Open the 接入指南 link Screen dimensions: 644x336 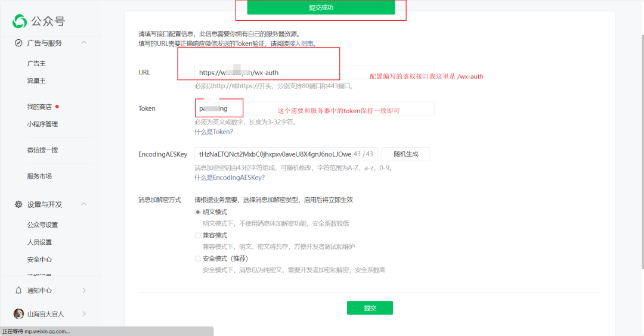301,43
